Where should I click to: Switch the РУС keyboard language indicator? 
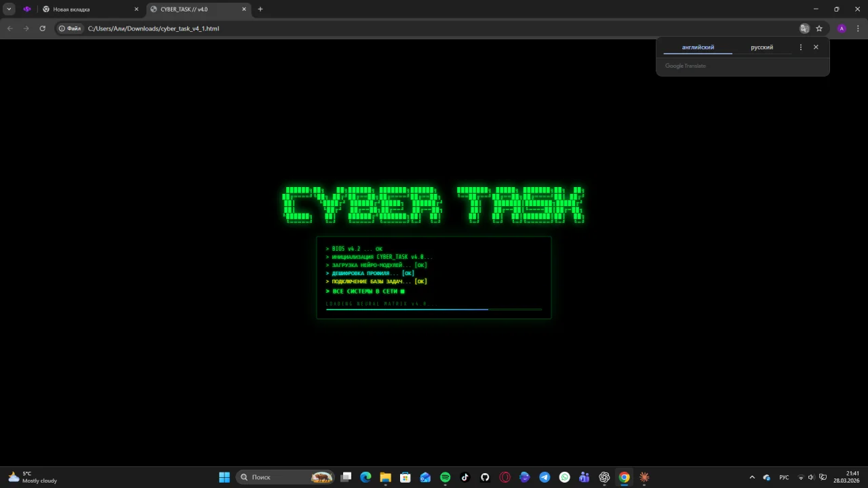click(x=784, y=477)
